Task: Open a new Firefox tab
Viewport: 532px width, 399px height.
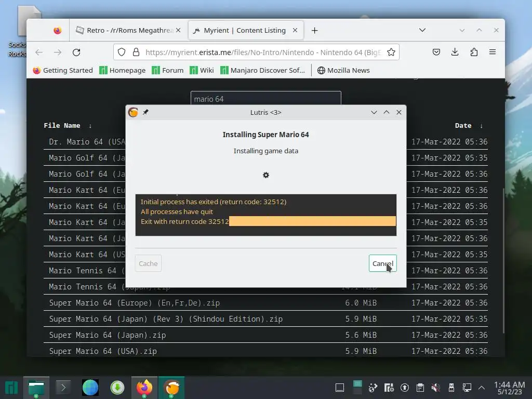Action: (314, 31)
